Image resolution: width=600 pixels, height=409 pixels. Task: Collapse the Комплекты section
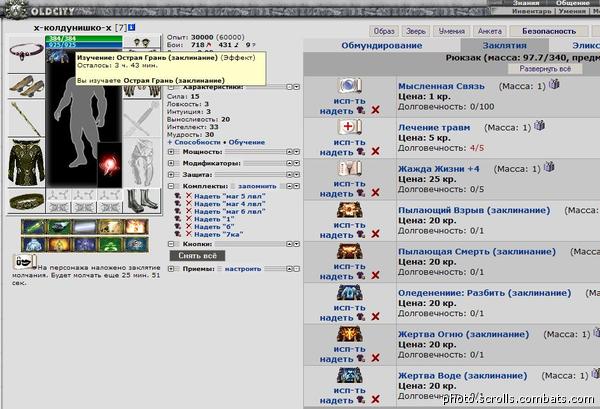pos(171,186)
